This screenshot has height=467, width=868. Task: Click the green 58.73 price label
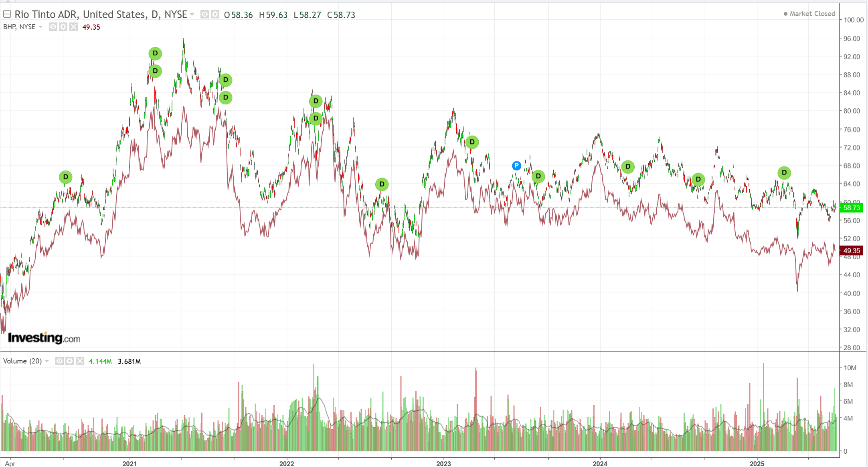tap(851, 207)
